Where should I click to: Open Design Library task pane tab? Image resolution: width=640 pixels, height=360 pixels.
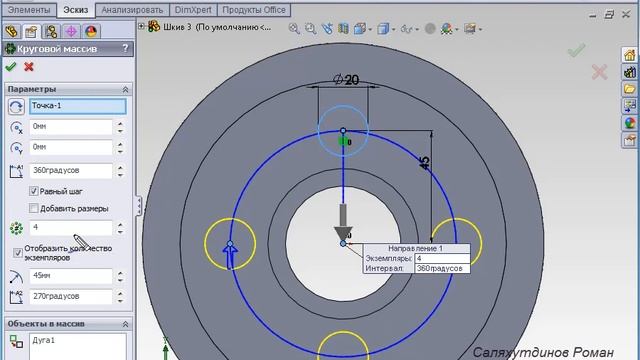[630, 72]
